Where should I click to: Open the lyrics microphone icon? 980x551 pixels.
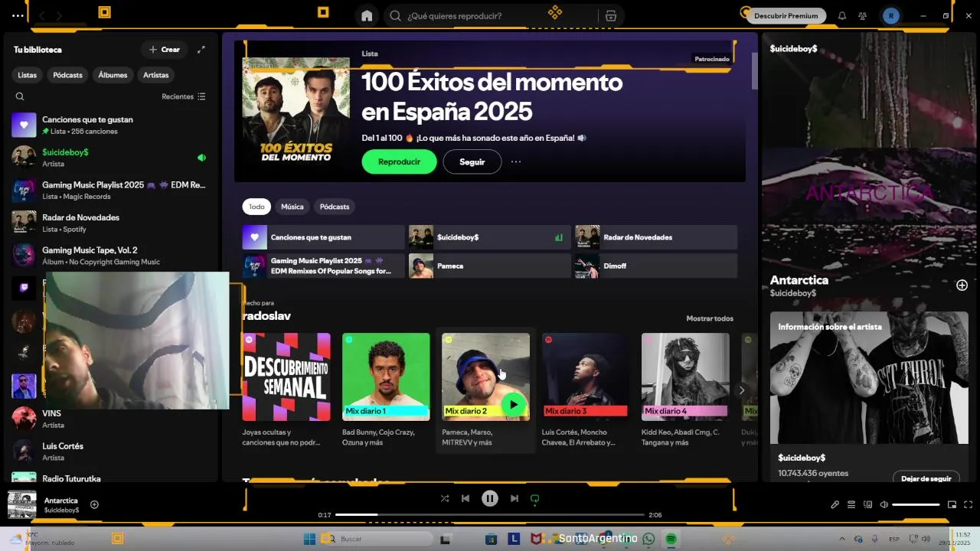[x=835, y=504]
